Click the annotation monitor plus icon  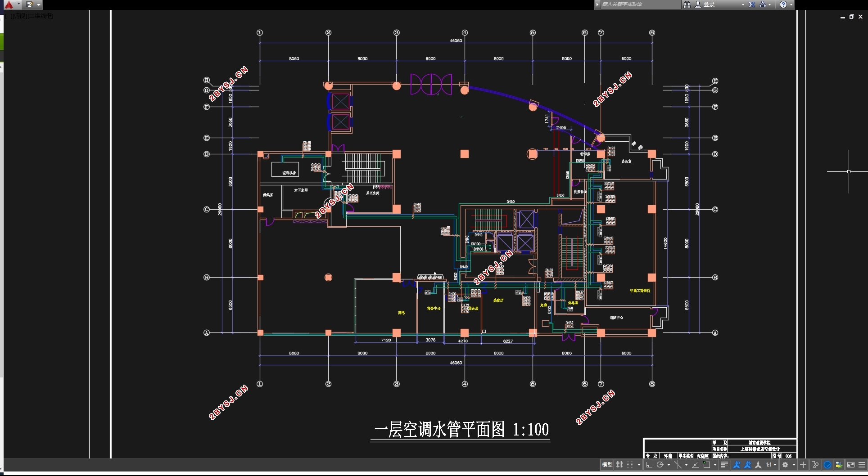coord(803,465)
